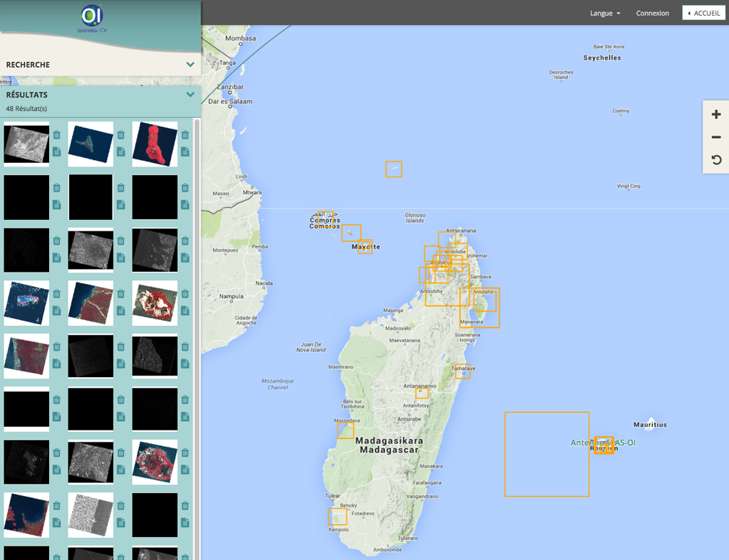729x560 pixels.
Task: Click the Mombasa map label
Action: [x=241, y=38]
